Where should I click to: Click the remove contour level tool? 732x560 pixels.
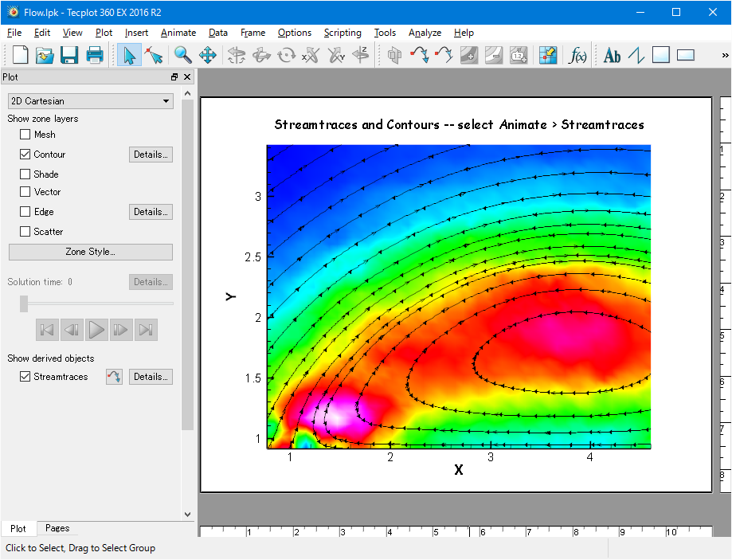pos(494,55)
